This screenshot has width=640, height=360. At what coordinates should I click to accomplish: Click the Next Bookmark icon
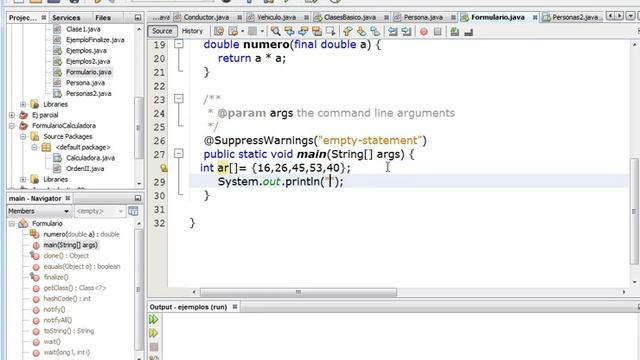361,31
